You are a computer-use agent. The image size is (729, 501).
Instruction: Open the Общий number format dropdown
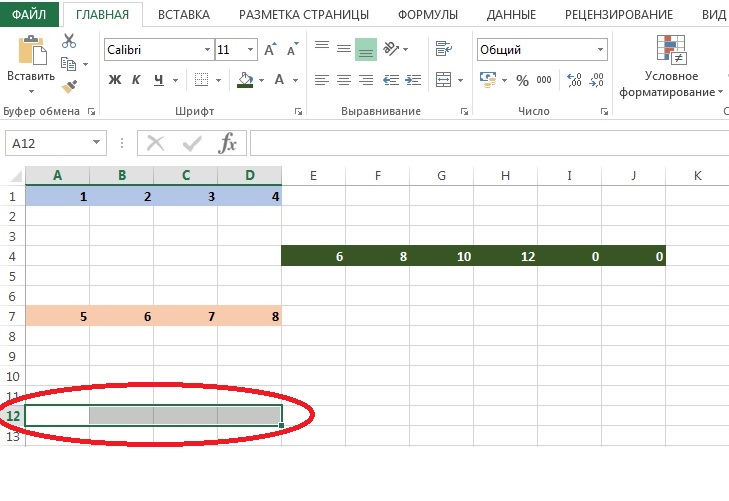[x=600, y=49]
